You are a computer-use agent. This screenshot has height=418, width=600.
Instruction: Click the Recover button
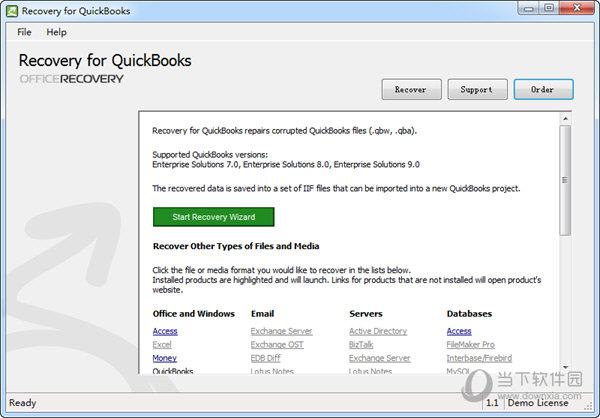[x=411, y=90]
